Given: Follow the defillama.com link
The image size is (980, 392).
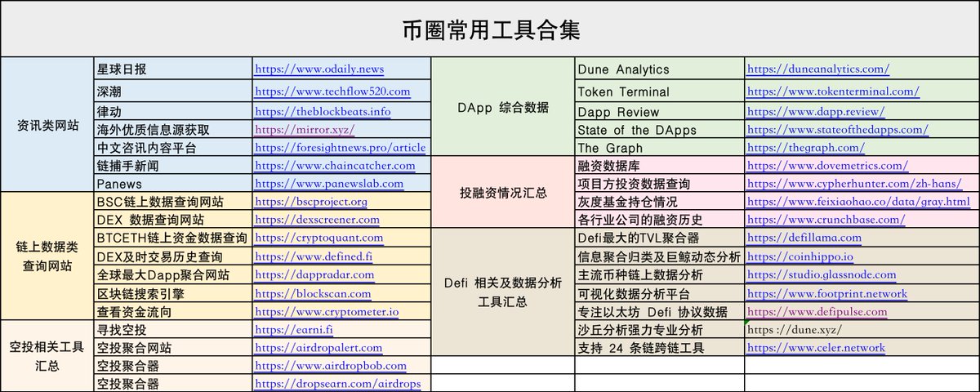Looking at the screenshot, I should [804, 238].
